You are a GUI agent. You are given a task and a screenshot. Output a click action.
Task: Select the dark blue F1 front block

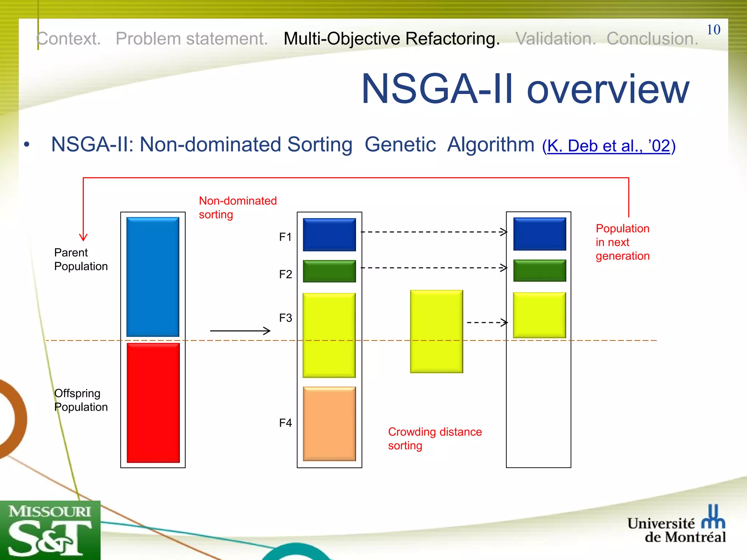pyautogui.click(x=329, y=234)
